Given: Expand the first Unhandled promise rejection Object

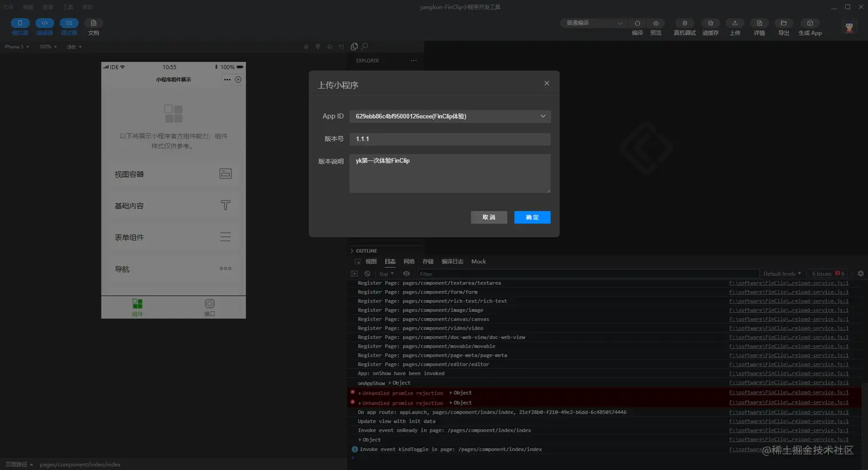Looking at the screenshot, I should tap(460, 393).
